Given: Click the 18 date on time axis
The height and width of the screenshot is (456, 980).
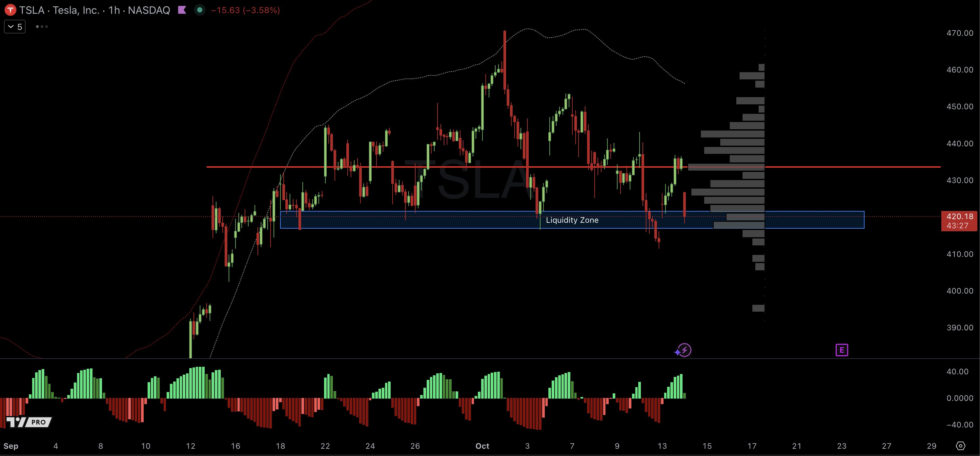Looking at the screenshot, I should pos(280,446).
